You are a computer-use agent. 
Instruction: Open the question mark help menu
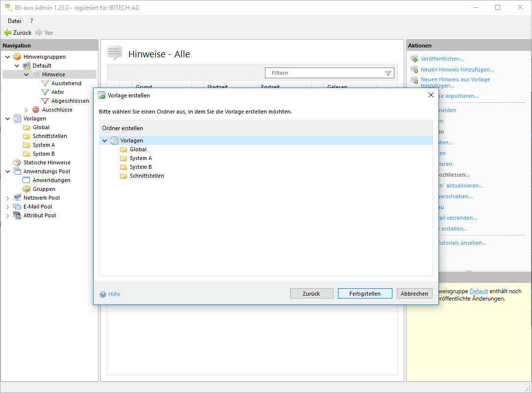[31, 21]
